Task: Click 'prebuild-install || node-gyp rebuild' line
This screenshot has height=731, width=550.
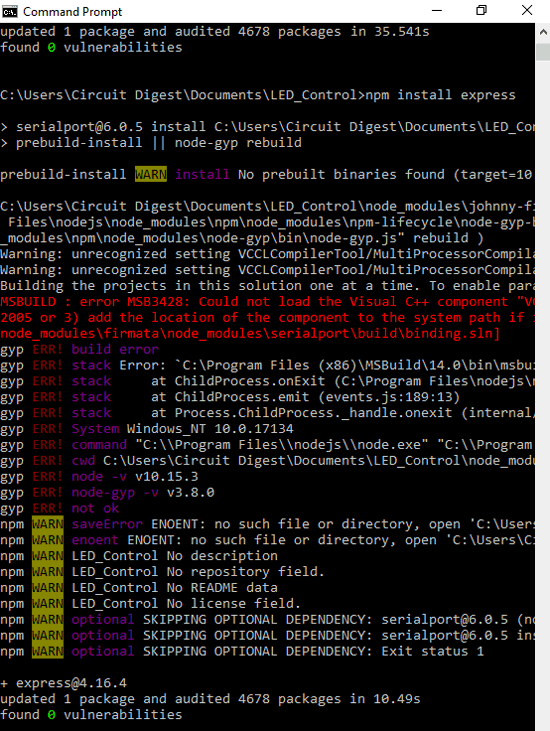Action: point(151,143)
